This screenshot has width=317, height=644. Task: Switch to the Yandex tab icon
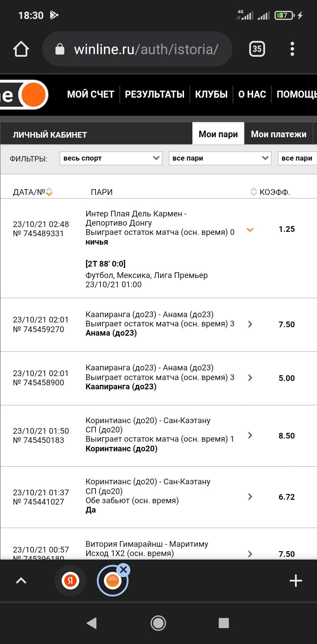point(70,581)
